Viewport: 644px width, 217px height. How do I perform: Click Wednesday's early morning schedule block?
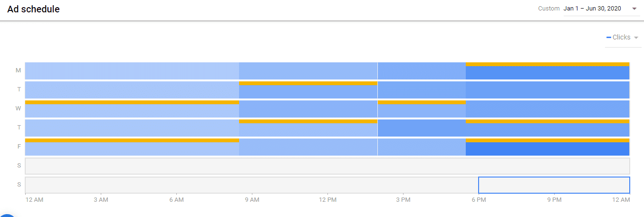132,110
